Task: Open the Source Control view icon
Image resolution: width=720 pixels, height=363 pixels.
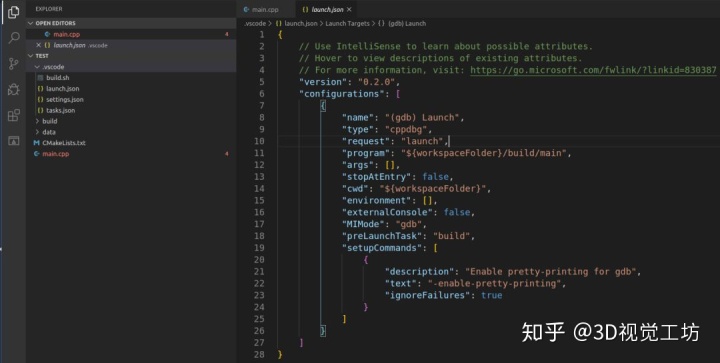Action: [14, 64]
